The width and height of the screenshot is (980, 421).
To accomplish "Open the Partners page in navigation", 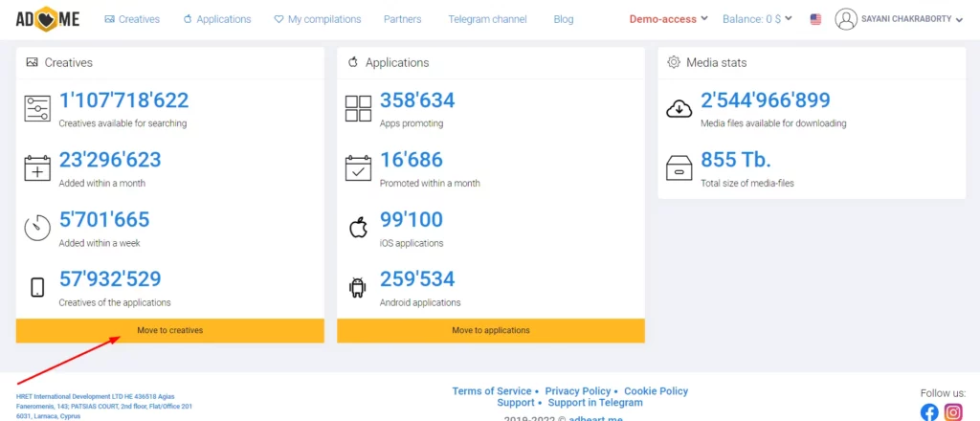I will tap(402, 19).
